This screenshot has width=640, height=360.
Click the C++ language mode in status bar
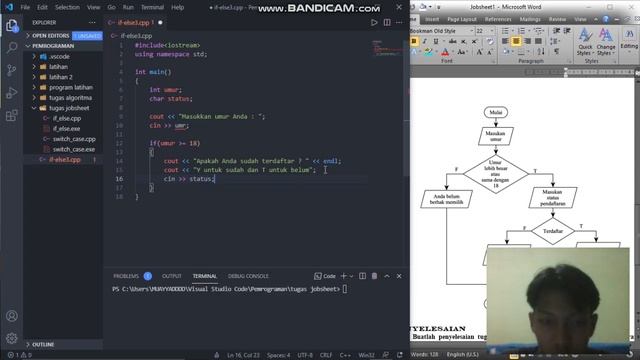tap(345, 355)
